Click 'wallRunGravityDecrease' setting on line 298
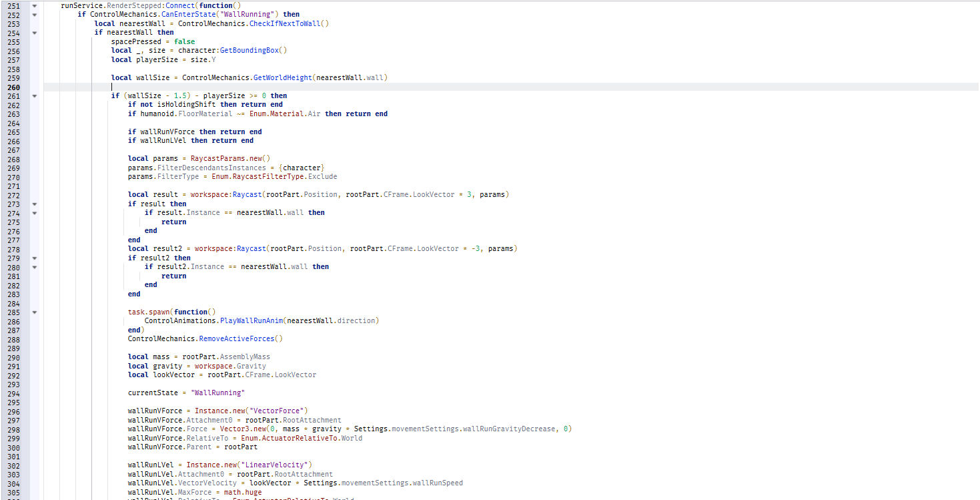 pos(510,429)
